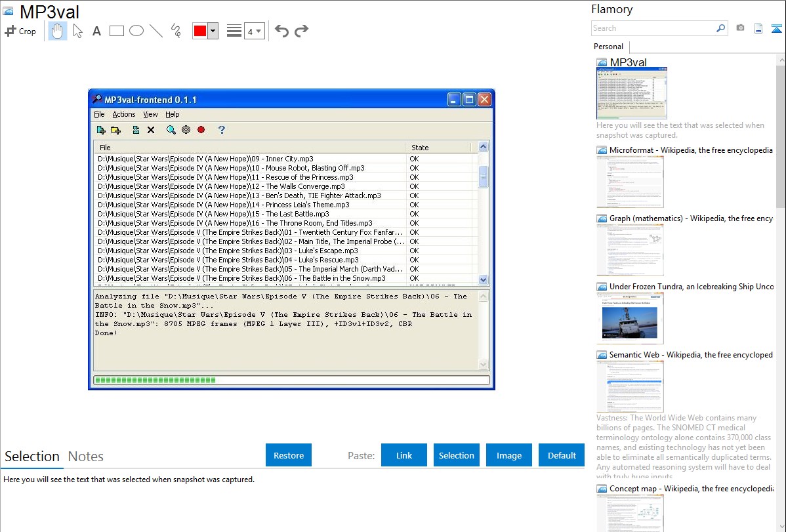Click the file list scroll down arrow
The height and width of the screenshot is (532, 786).
click(484, 280)
